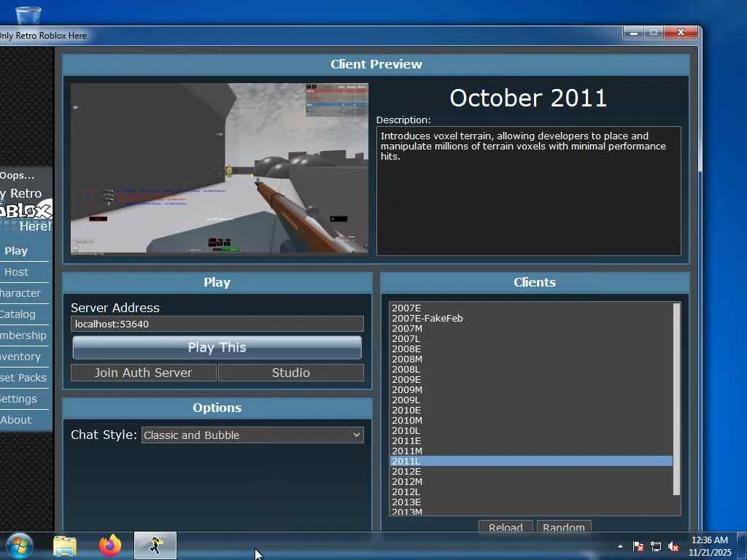Select client 2013E

[x=531, y=502]
